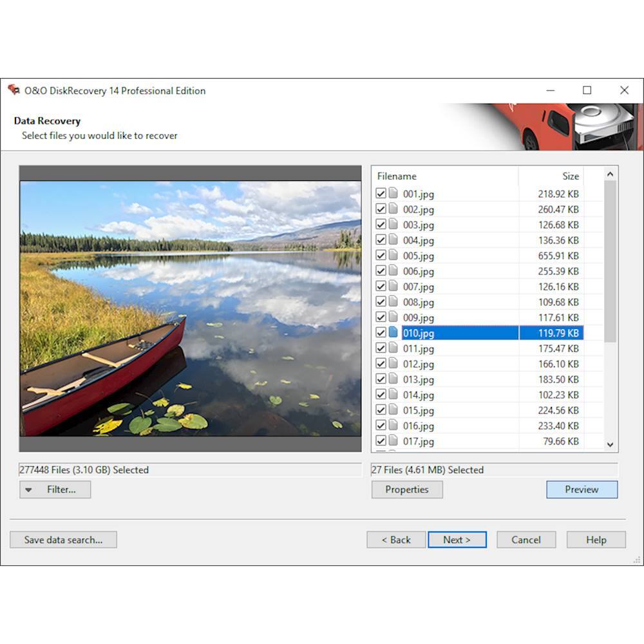Click the file icon next to 013.jpg
This screenshot has height=644, width=644.
tap(393, 379)
